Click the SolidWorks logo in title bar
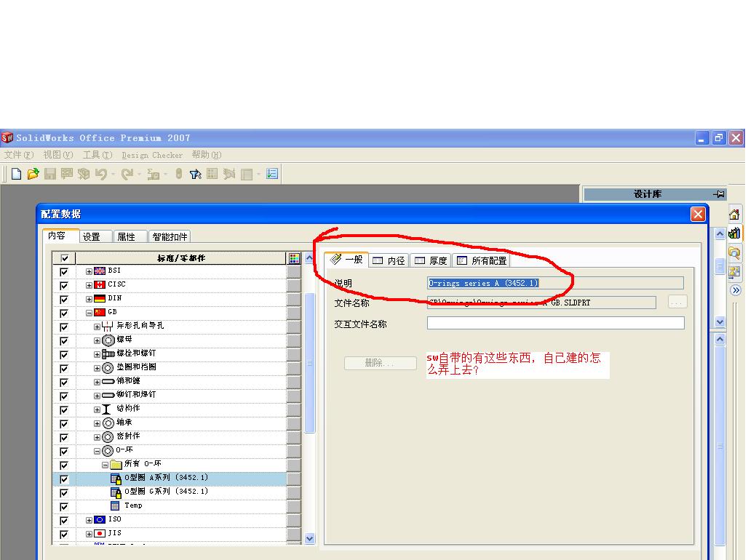Image resolution: width=748 pixels, height=560 pixels. (7, 138)
